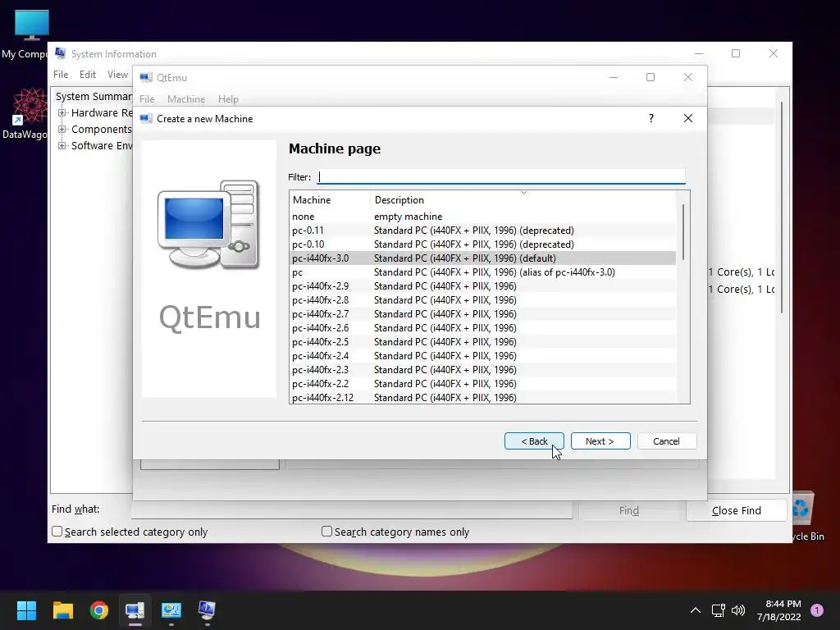840x630 pixels.
Task: Open File Explorer from the taskbar
Action: (x=62, y=609)
